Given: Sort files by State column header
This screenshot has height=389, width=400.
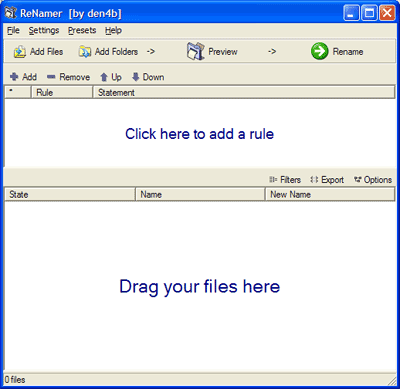Looking at the screenshot, I should (x=70, y=194).
